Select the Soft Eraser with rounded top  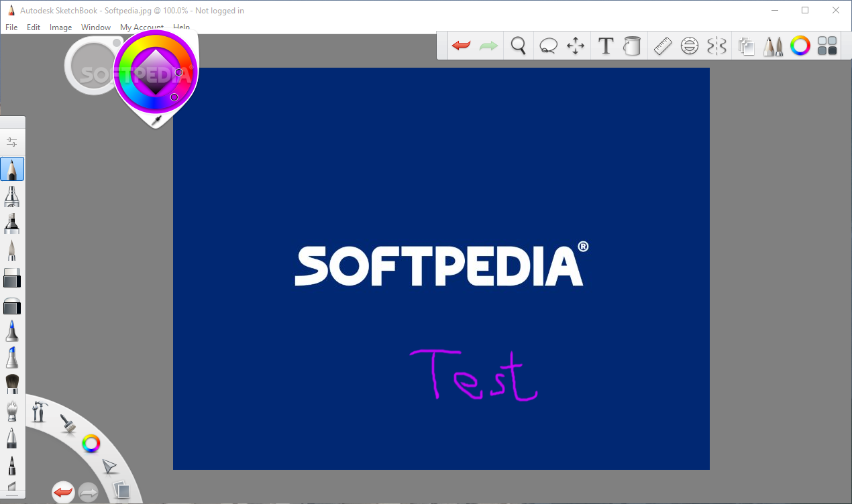[12, 306]
